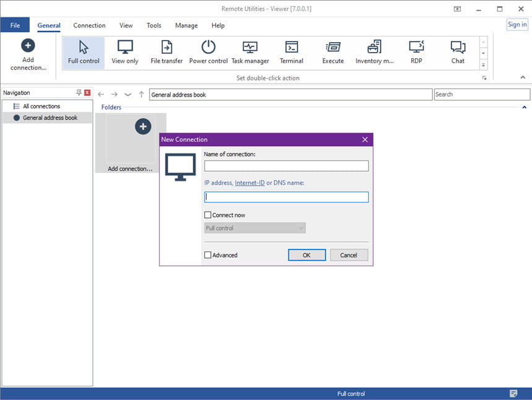Viewport: 532px width, 400px height.
Task: Select General address book in Navigation
Action: (47, 118)
